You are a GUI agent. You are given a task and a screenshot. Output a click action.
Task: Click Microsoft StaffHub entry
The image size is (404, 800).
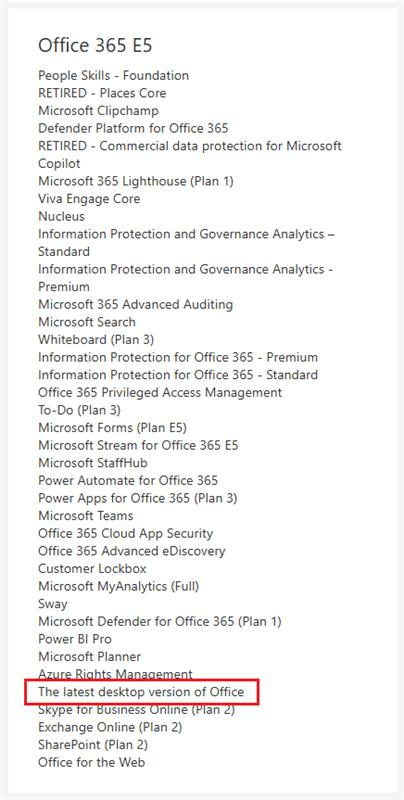pos(93,463)
